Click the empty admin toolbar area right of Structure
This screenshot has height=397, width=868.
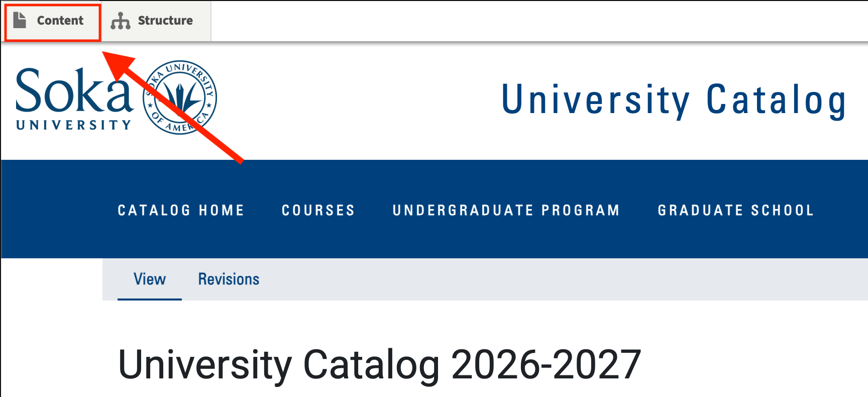coord(502,21)
